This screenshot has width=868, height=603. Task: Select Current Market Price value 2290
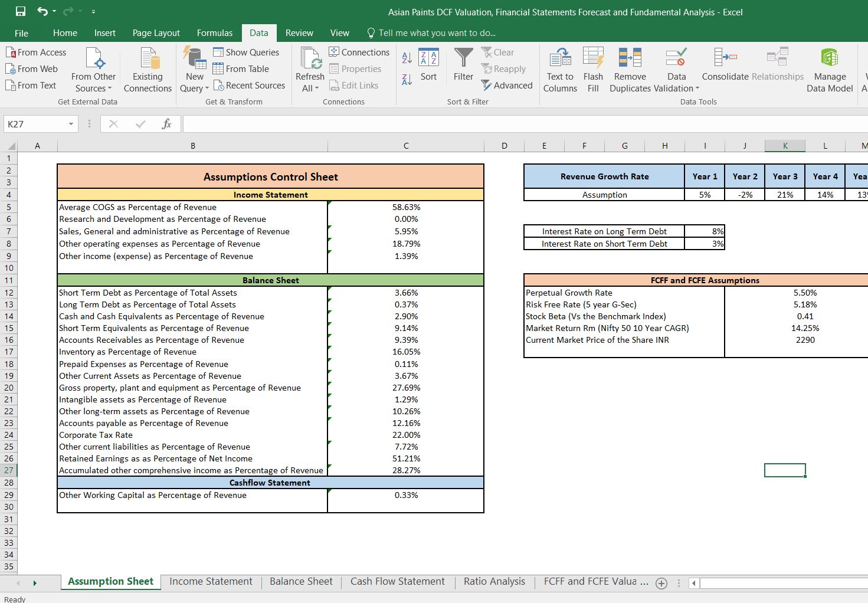(x=805, y=340)
